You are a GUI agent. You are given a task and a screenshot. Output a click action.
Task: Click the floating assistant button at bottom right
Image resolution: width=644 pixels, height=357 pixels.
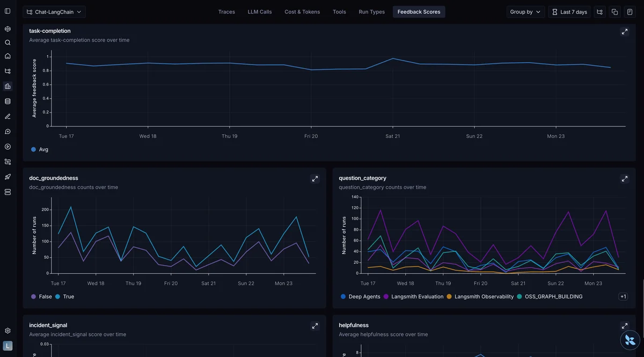pos(630,340)
